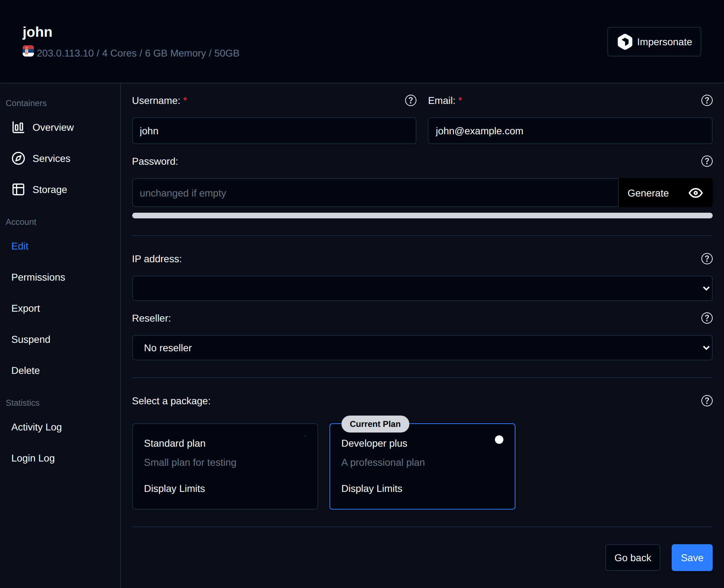
Task: Open the Reseller dropdown showing No reseller
Action: point(422,348)
